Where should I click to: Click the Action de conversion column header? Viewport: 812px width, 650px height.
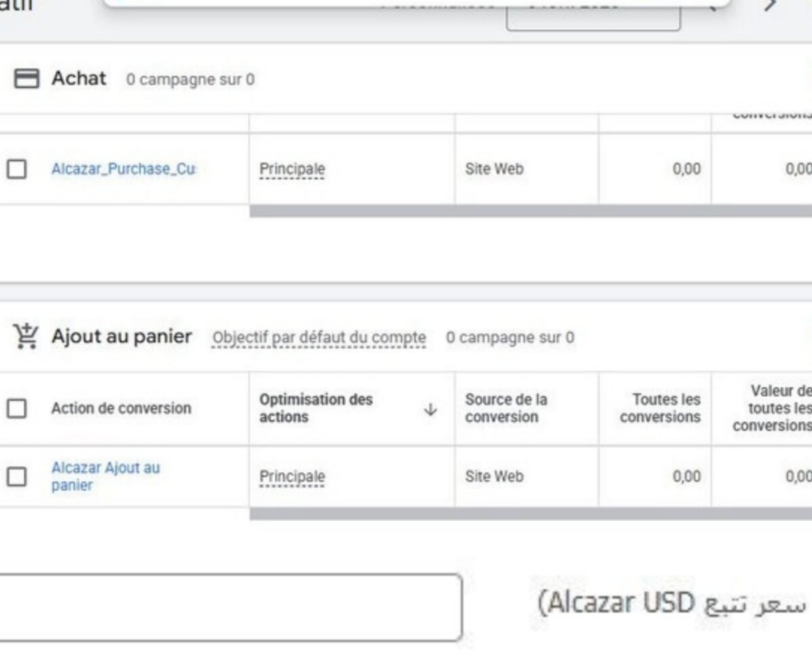coord(121,408)
